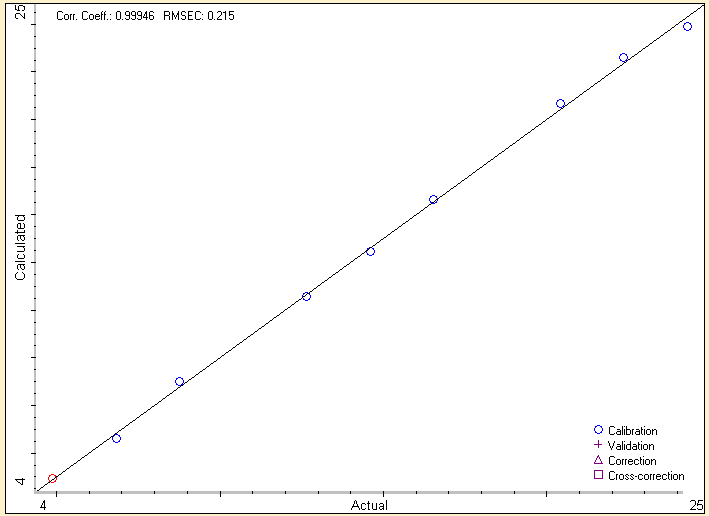Click the Correction triangle legend marker
Image resolution: width=709 pixels, height=516 pixels.
click(598, 460)
